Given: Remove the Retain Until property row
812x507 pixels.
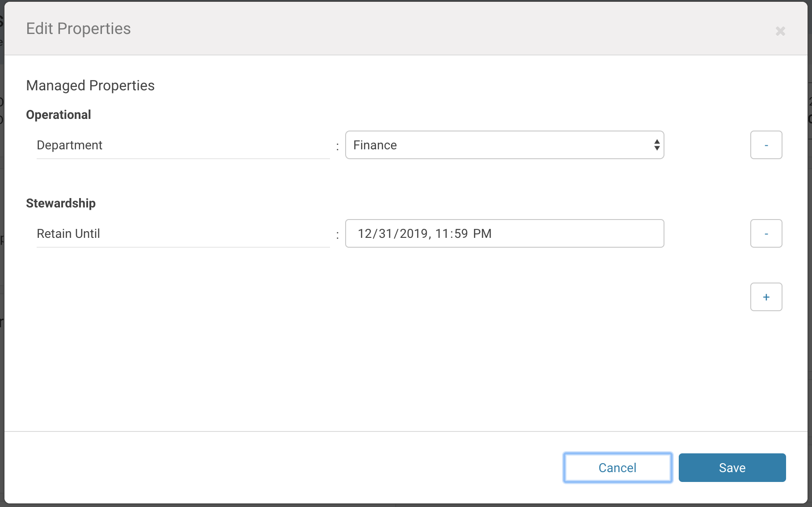Looking at the screenshot, I should (x=766, y=233).
